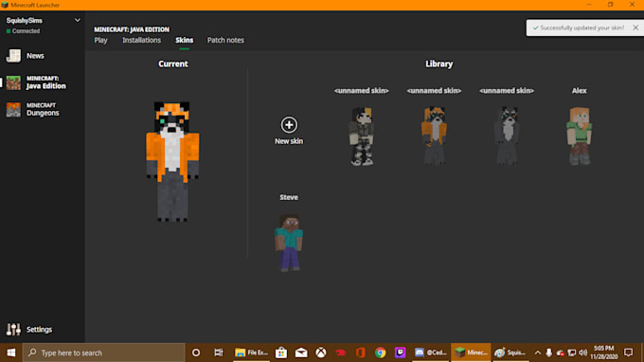Switch to the Installations tab
644x362 pixels.
141,40
